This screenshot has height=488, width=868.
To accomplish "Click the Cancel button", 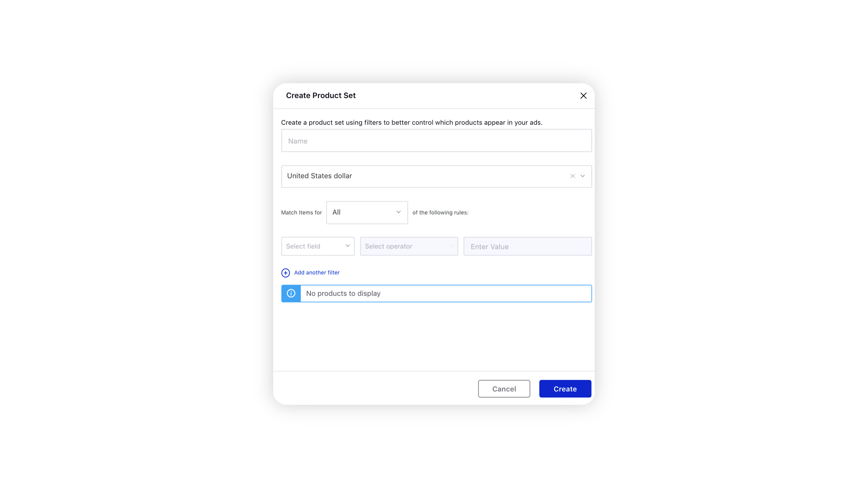I will click(x=504, y=388).
